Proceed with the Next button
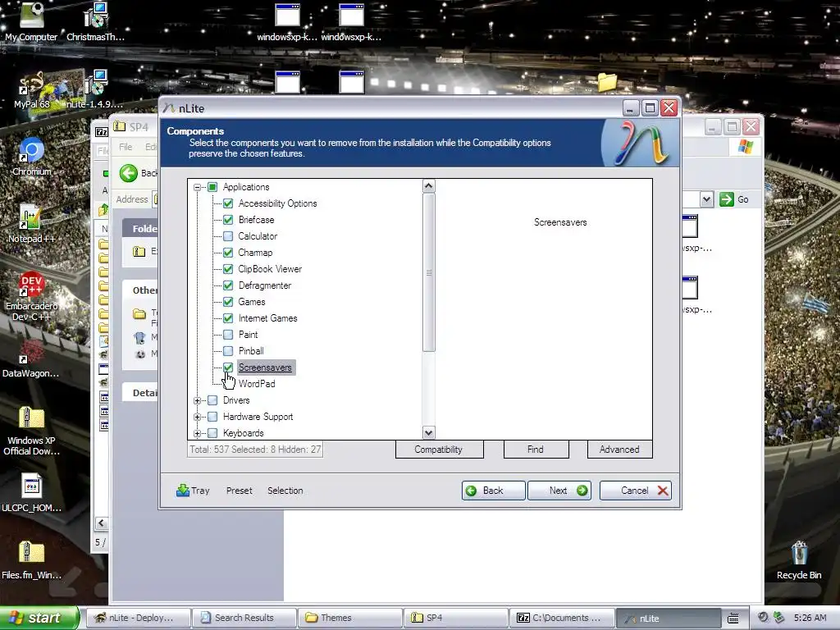840x630 pixels. 559,491
